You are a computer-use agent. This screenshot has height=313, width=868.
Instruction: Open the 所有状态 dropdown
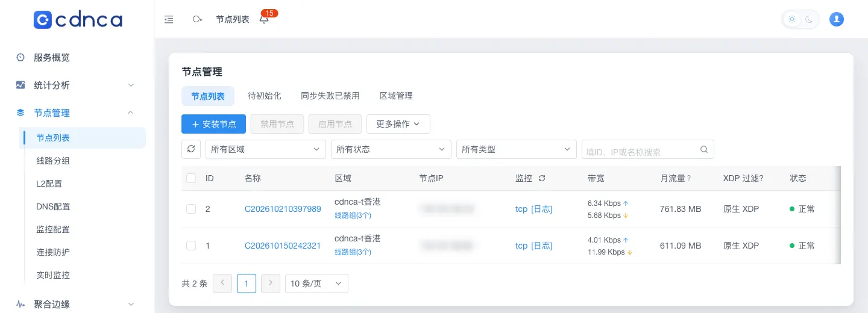click(391, 149)
